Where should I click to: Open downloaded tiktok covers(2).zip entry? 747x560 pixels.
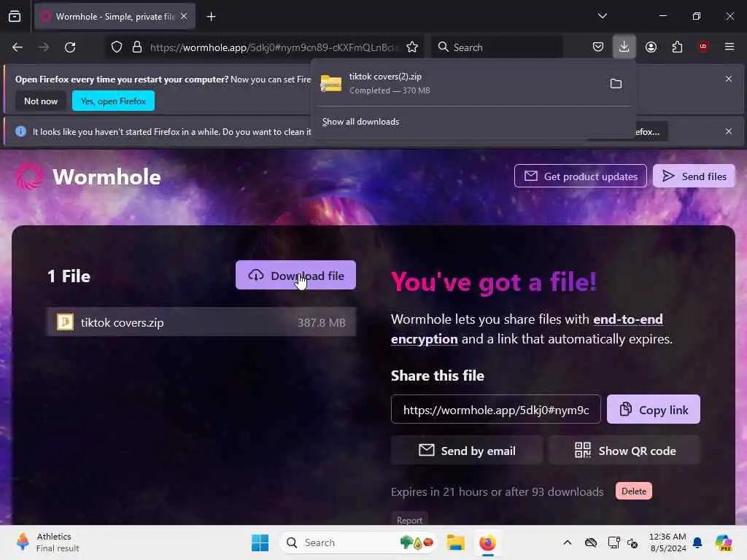pos(457,83)
